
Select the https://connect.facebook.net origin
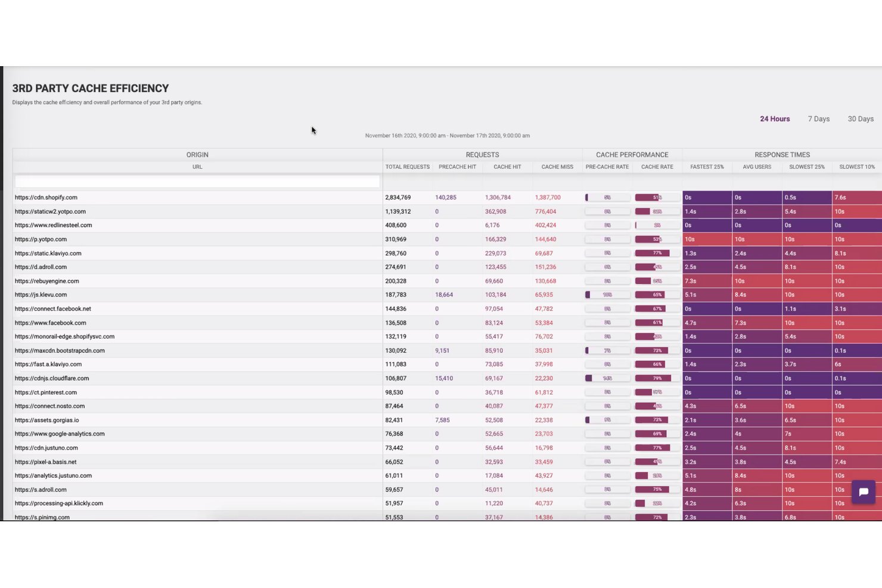click(x=53, y=309)
